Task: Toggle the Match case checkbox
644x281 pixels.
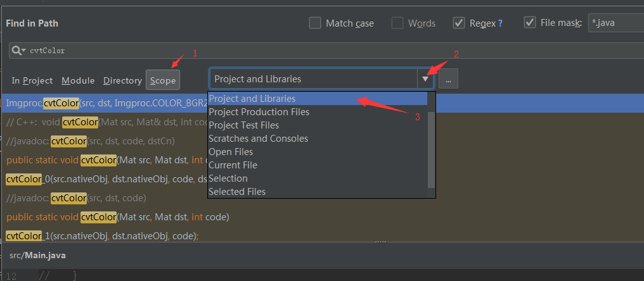Action: [x=315, y=23]
